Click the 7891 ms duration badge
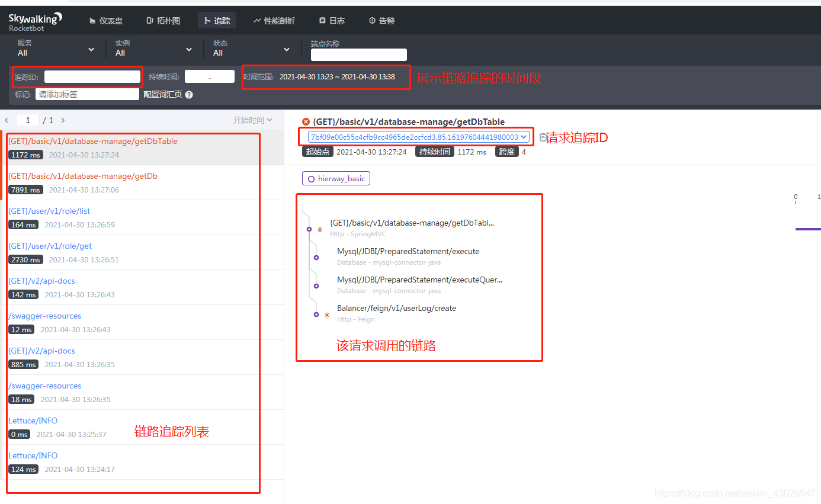The width and height of the screenshot is (821, 504). pos(26,190)
